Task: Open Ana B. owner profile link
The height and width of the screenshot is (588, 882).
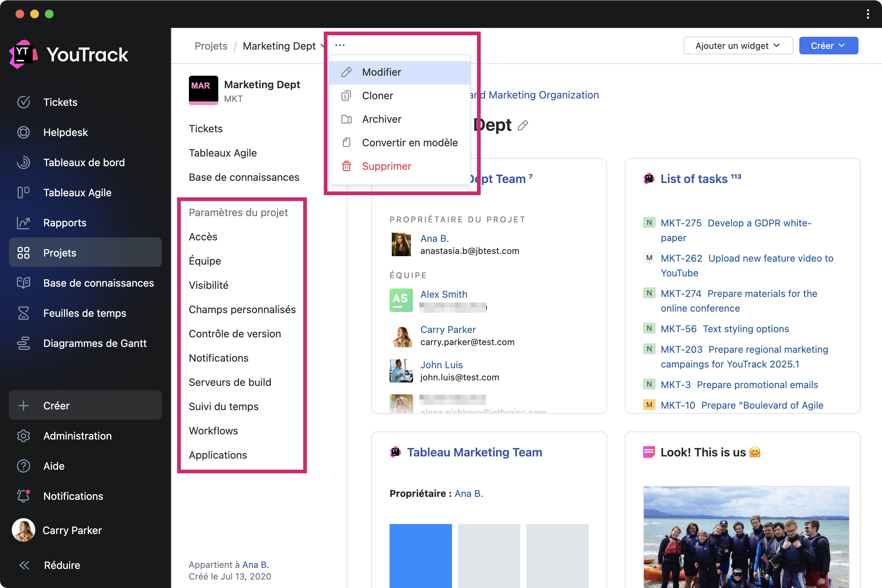Action: click(434, 239)
